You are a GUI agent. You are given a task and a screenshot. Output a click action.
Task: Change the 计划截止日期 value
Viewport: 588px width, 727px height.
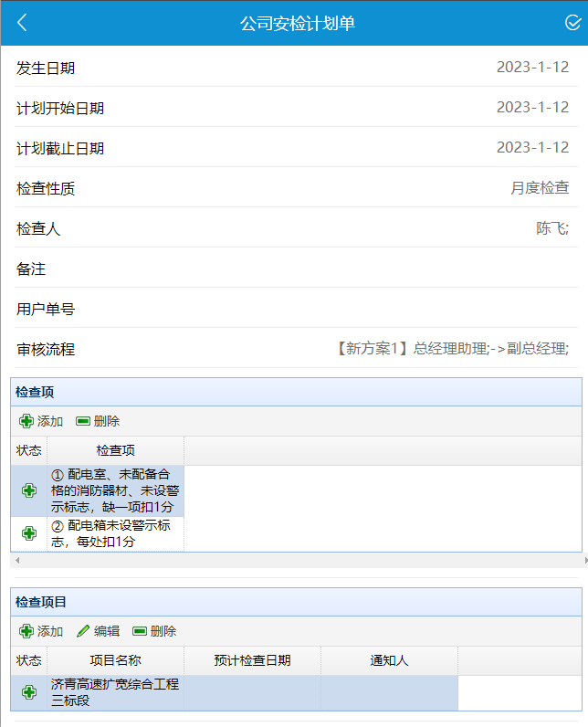[532, 147]
